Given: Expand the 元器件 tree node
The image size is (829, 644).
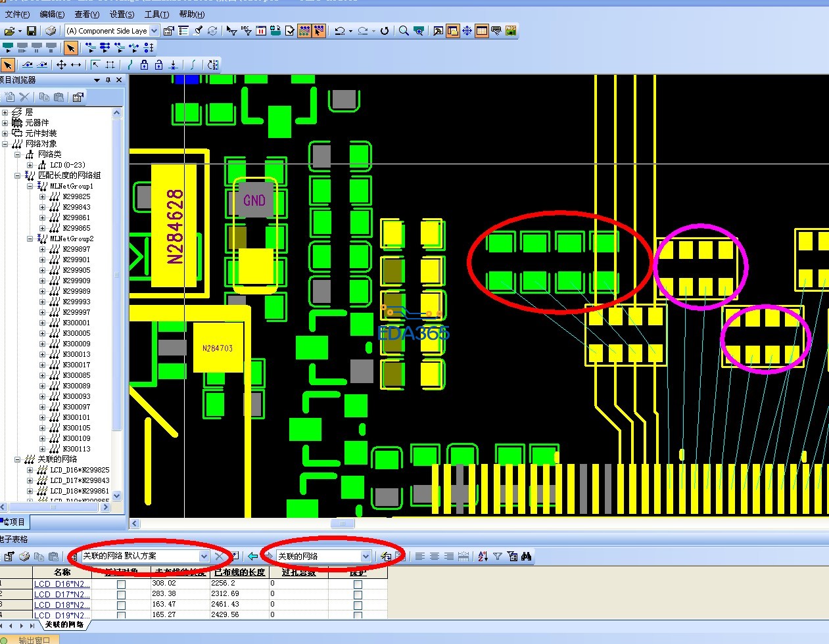Looking at the screenshot, I should (x=5, y=123).
